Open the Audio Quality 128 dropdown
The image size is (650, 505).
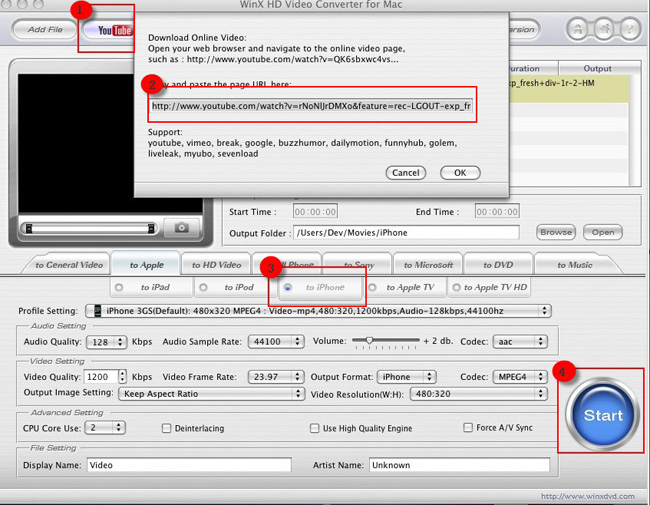point(106,342)
